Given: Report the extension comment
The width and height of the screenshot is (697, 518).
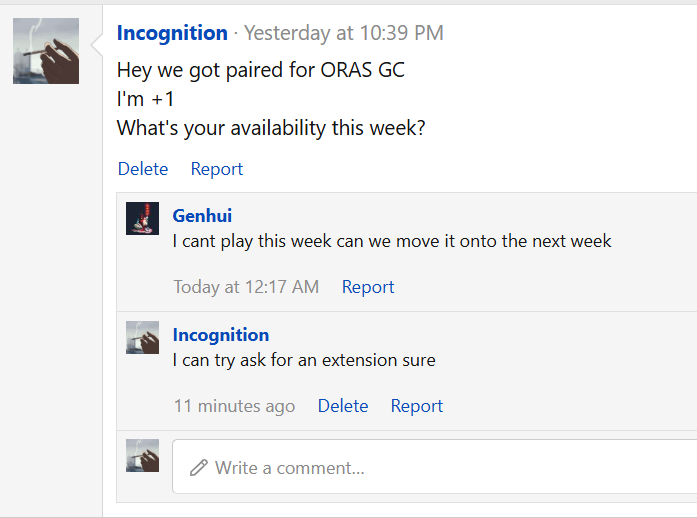Looking at the screenshot, I should click(417, 406).
